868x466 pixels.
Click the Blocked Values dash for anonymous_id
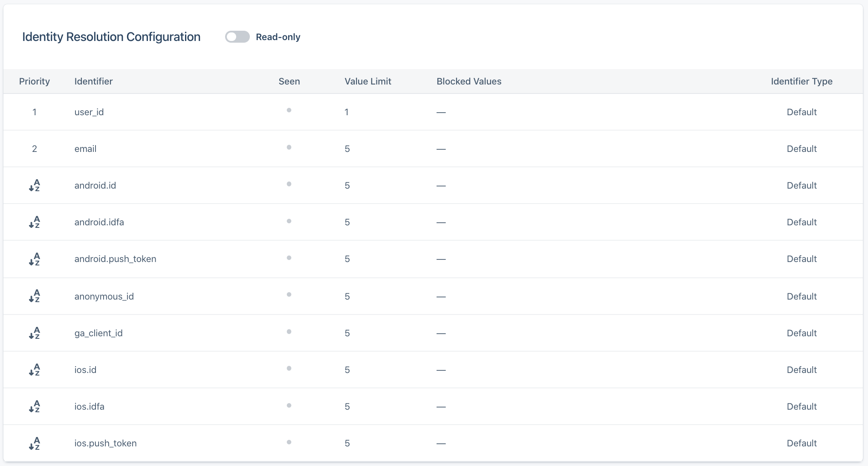(441, 297)
